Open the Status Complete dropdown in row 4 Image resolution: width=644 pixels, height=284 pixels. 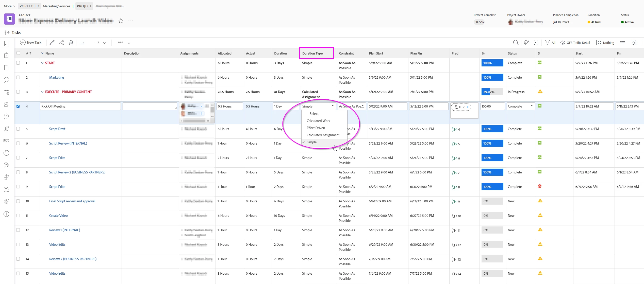(x=520, y=106)
